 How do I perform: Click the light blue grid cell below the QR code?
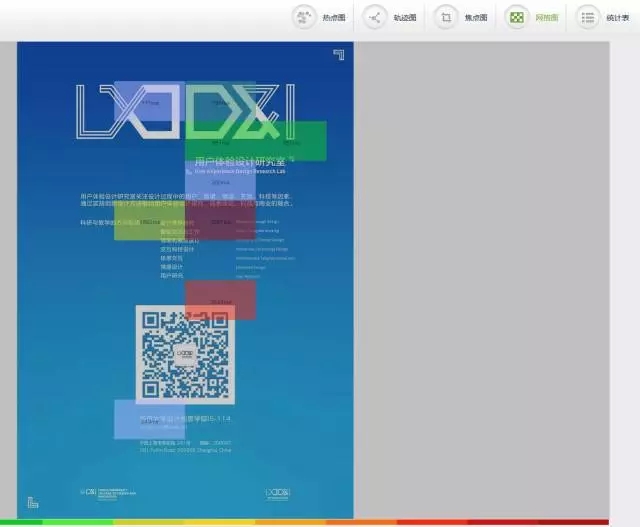coord(149,420)
